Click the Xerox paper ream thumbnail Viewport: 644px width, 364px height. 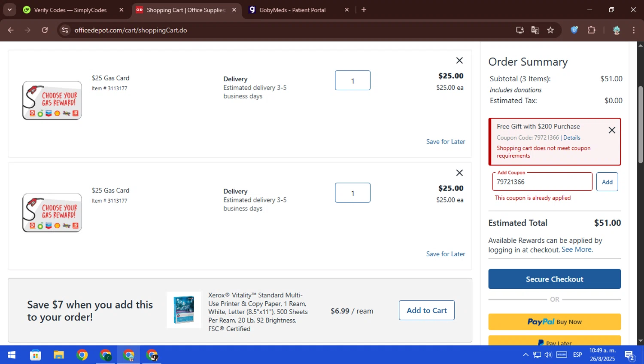click(184, 310)
